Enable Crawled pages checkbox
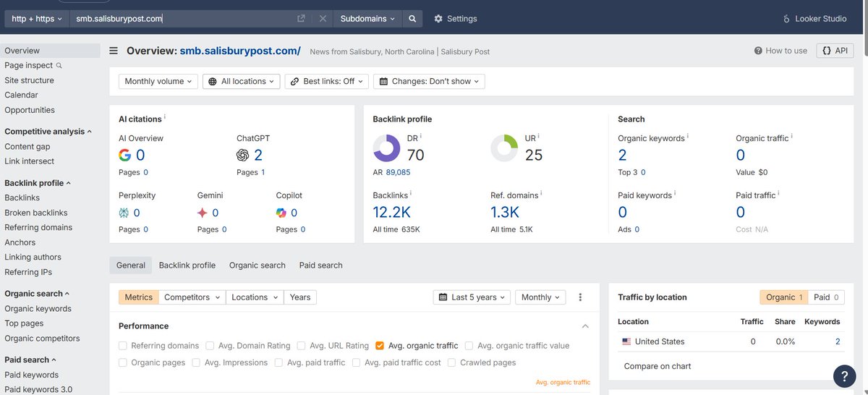Viewport: 868px width, 395px height. pos(452,362)
